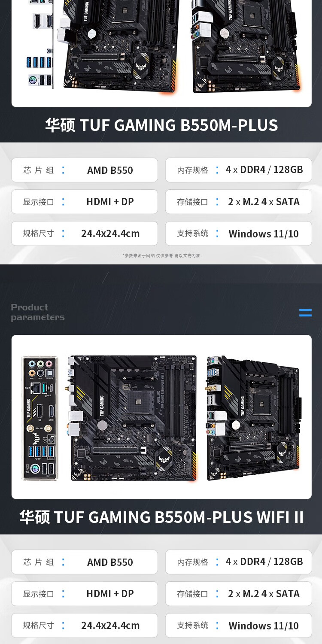Click the first 显示接口 HDMI + DP box
The image size is (322, 644).
pyautogui.click(x=85, y=202)
